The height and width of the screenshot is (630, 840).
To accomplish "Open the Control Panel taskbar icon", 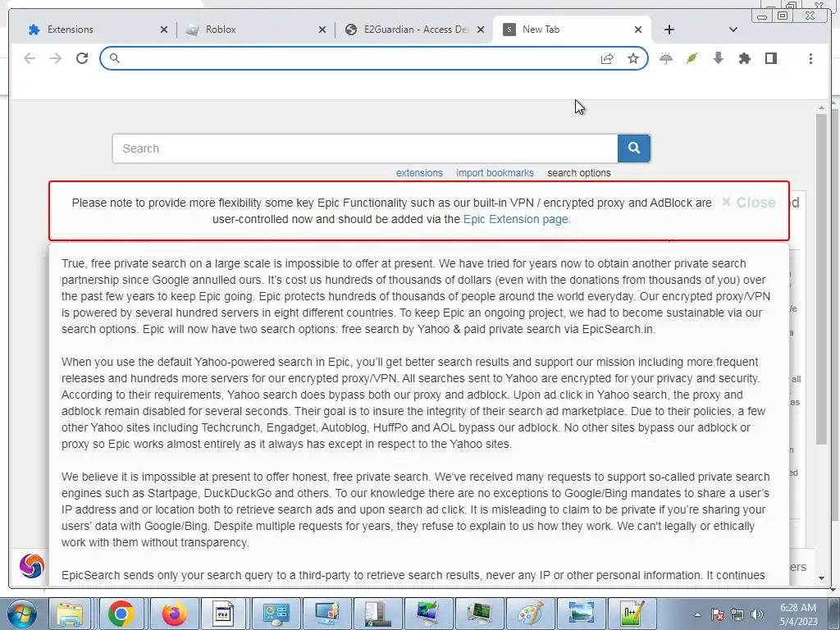I will (276, 614).
